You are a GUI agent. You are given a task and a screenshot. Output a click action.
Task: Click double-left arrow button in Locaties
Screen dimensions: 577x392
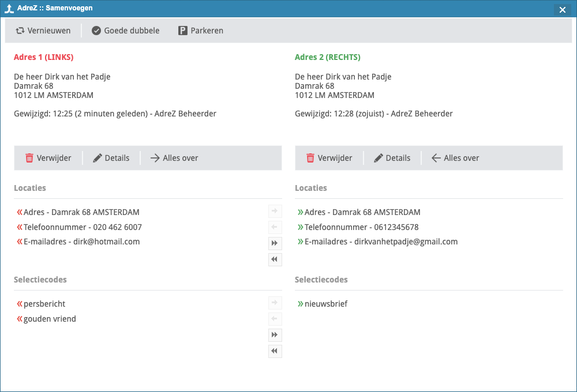point(275,259)
